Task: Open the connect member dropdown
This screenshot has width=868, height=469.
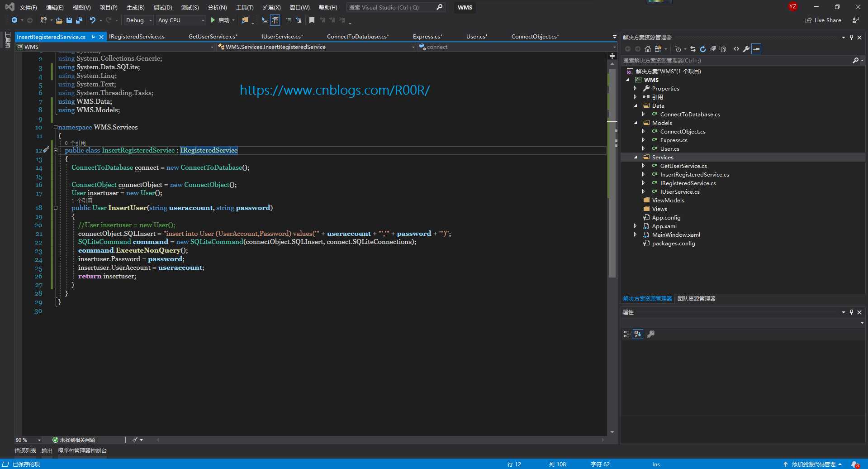Action: point(517,47)
